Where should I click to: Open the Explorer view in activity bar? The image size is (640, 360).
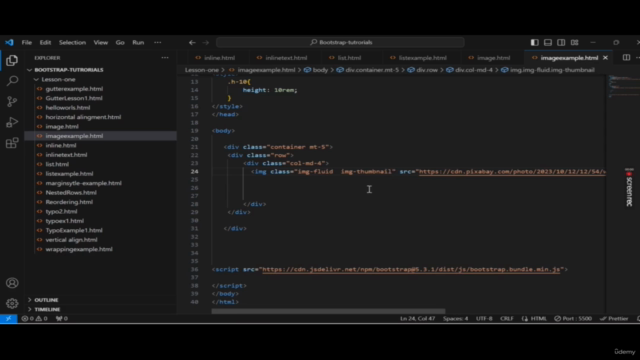[x=12, y=60]
